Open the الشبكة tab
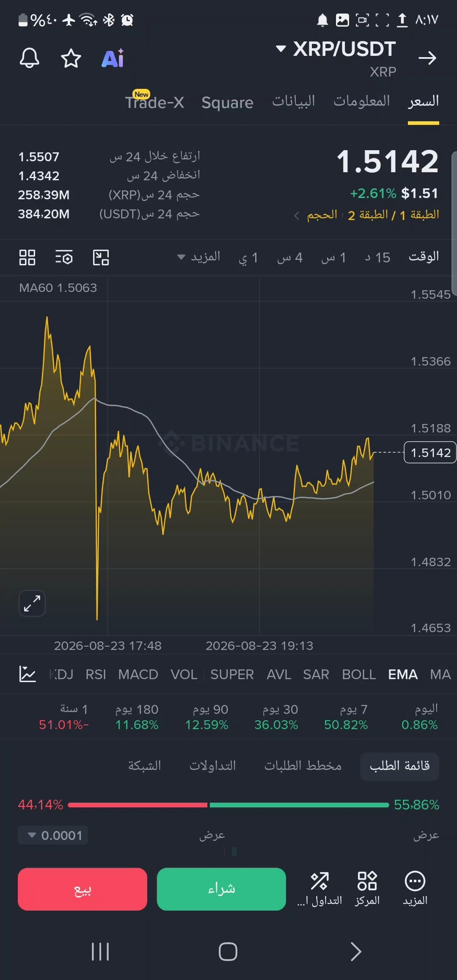Viewport: 457px width, 980px height. click(x=145, y=766)
